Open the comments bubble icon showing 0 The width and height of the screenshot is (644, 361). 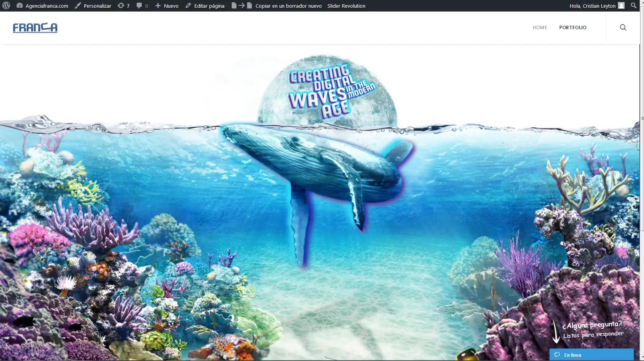(x=142, y=6)
